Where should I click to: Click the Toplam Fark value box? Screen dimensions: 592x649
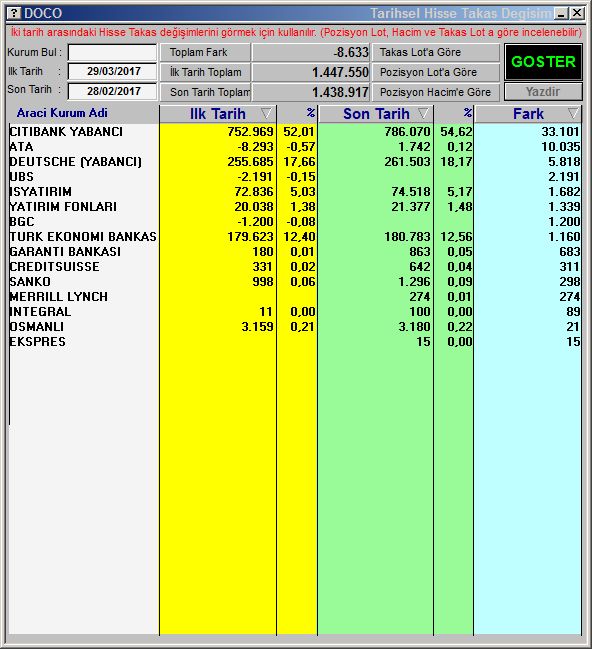[x=310, y=53]
